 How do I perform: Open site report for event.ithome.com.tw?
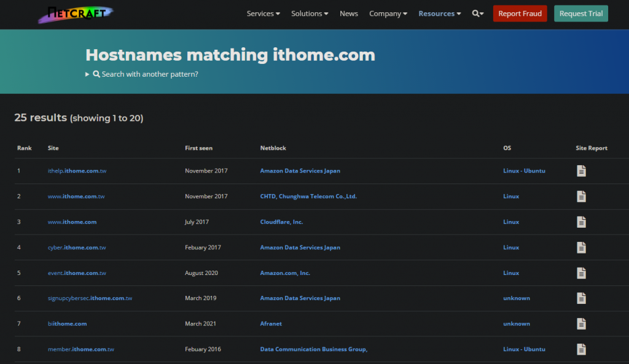(x=581, y=273)
